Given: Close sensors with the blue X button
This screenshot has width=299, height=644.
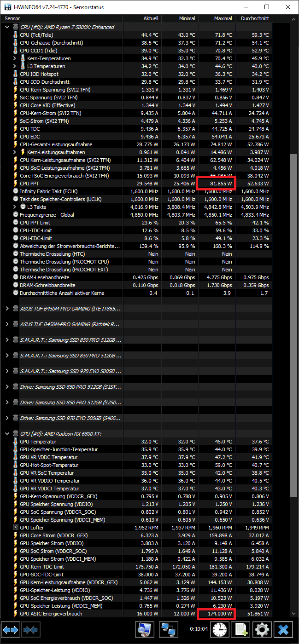Looking at the screenshot, I should [283, 629].
